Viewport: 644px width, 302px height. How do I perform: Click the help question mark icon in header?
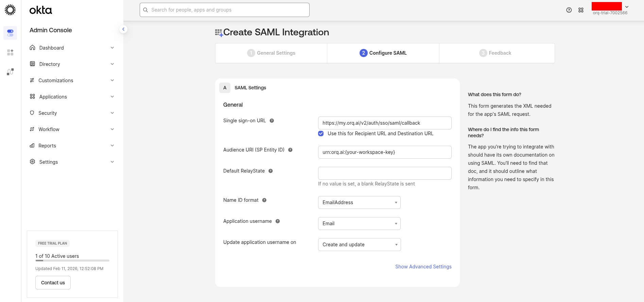(569, 10)
